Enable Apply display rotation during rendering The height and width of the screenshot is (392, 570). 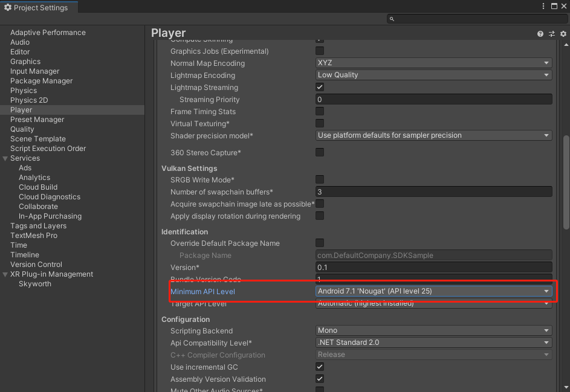[x=320, y=216]
